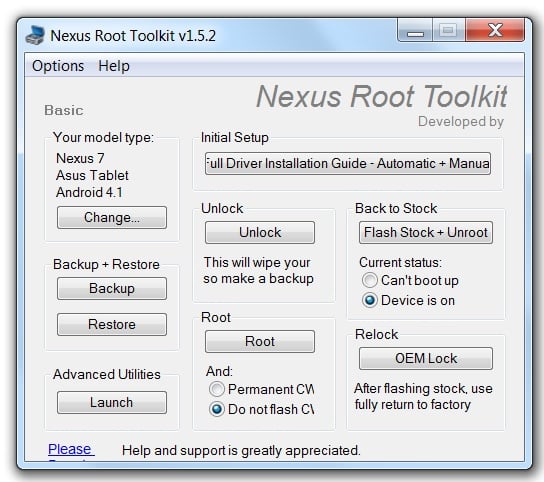
Task: Launch Advanced Utilities
Action: coord(112,403)
